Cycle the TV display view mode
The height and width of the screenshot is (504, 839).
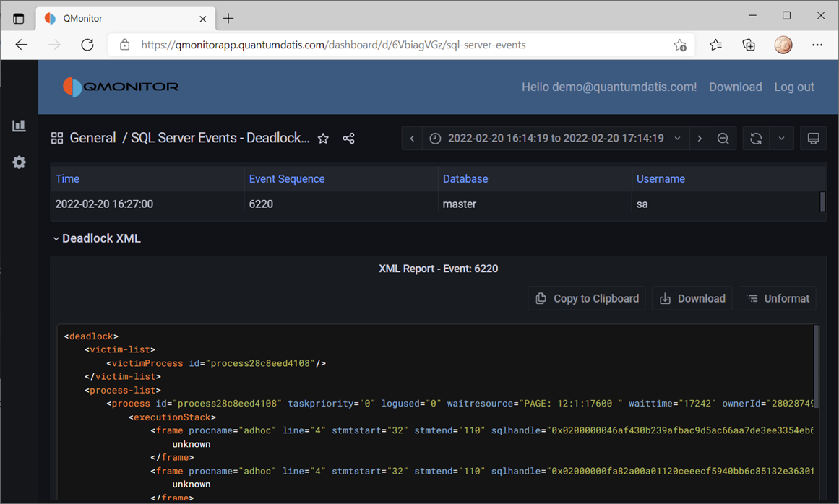tap(813, 139)
